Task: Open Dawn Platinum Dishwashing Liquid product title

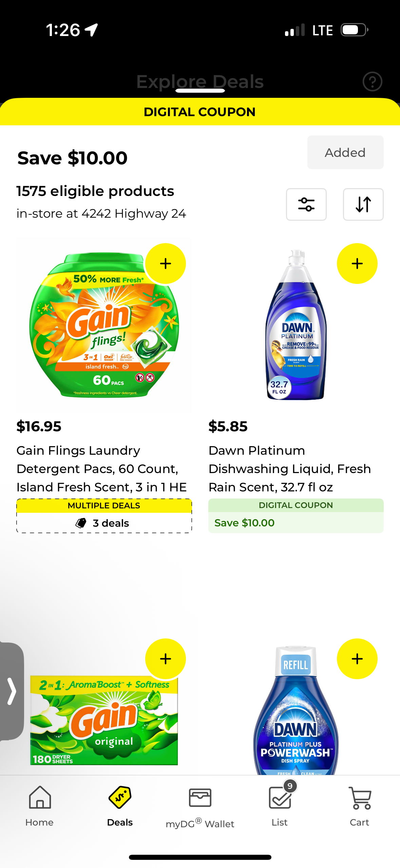Action: (290, 469)
